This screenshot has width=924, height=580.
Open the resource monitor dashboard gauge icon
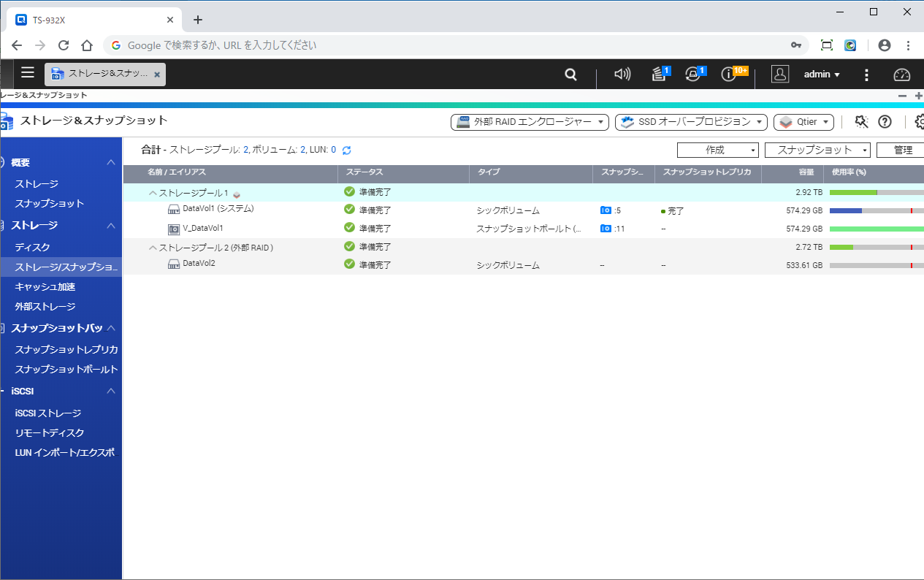click(x=902, y=75)
